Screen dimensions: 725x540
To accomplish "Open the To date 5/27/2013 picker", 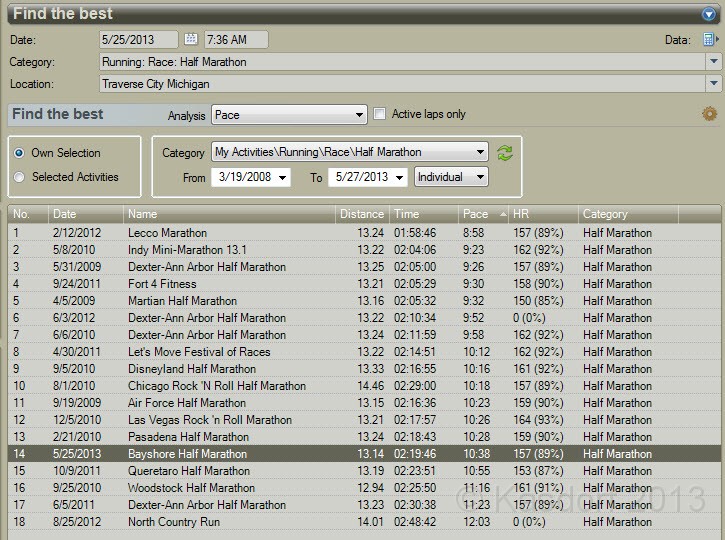I will point(400,177).
